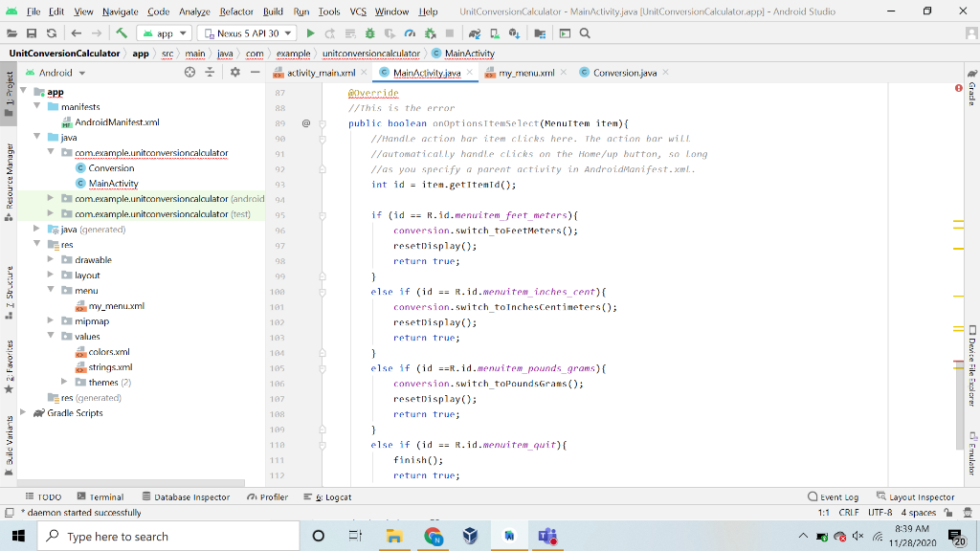The height and width of the screenshot is (551, 980).
Task: Open the Refactor menu
Action: [236, 11]
